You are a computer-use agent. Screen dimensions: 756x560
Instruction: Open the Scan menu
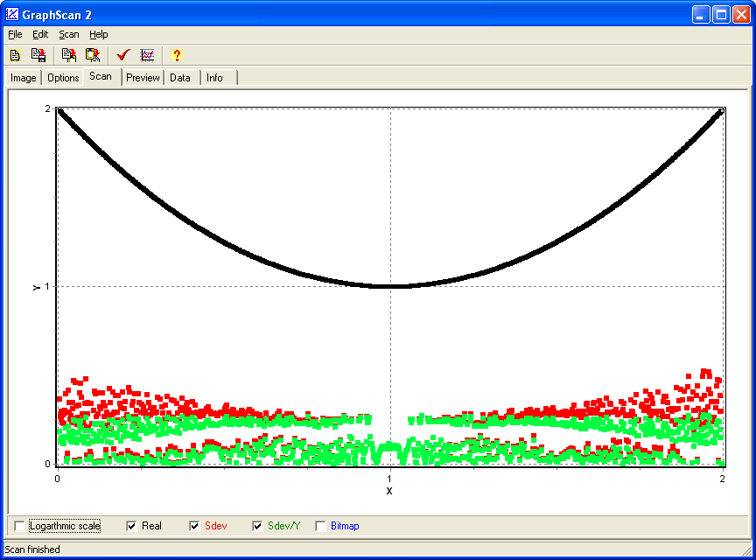pos(68,34)
